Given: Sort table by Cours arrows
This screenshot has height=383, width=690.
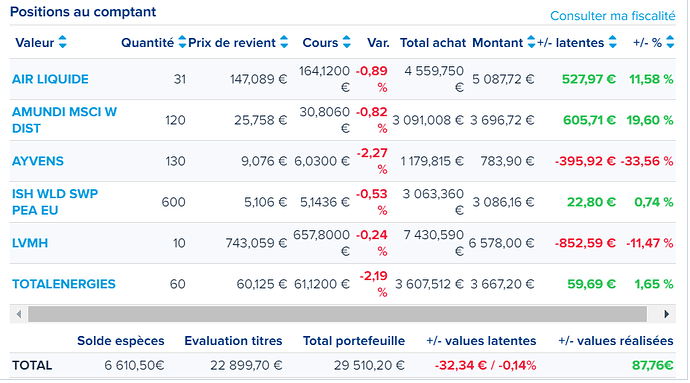Looking at the screenshot, I should coord(346,42).
